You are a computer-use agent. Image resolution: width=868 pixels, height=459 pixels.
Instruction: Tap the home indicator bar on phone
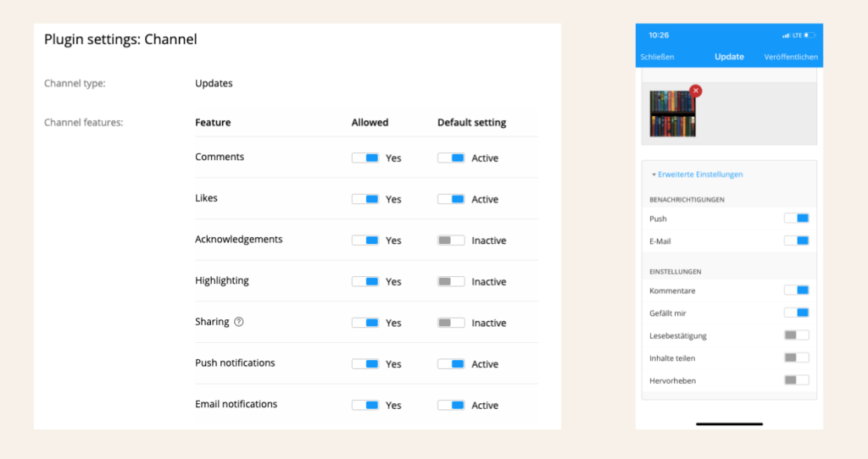point(729,424)
